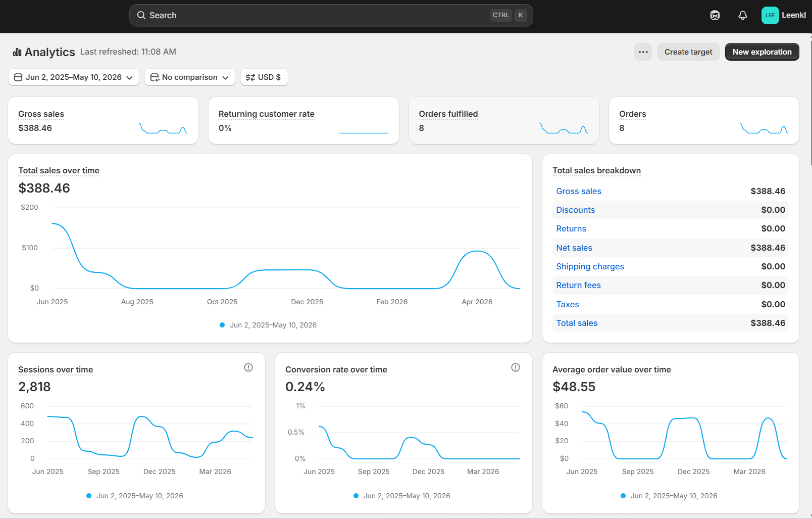Click the New exploration button

click(x=762, y=52)
